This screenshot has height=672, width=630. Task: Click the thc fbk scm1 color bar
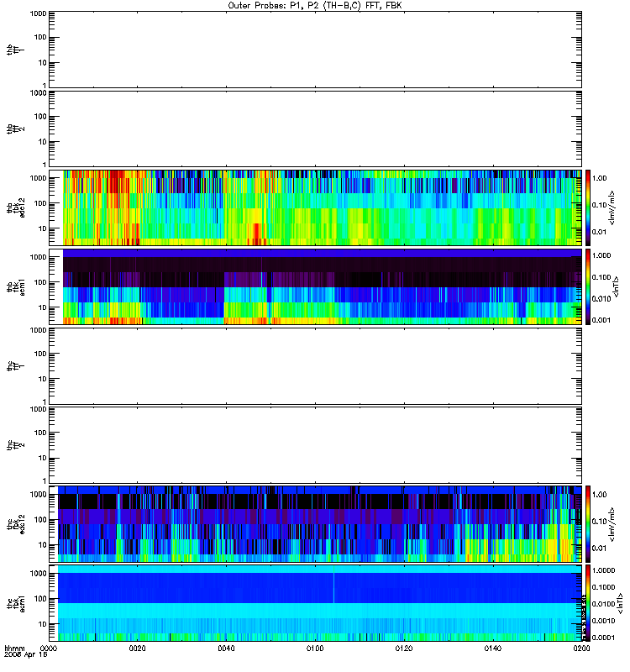coord(588,603)
